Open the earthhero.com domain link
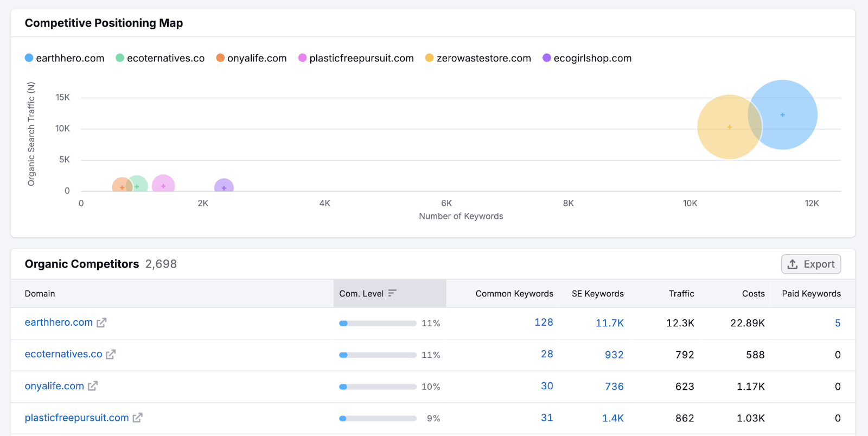This screenshot has height=436, width=868. [x=59, y=323]
